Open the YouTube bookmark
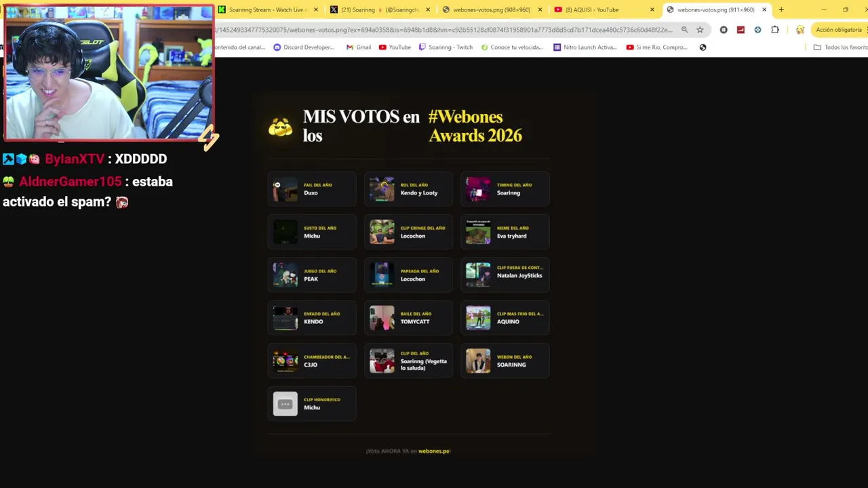The height and width of the screenshot is (488, 868). (x=395, y=47)
